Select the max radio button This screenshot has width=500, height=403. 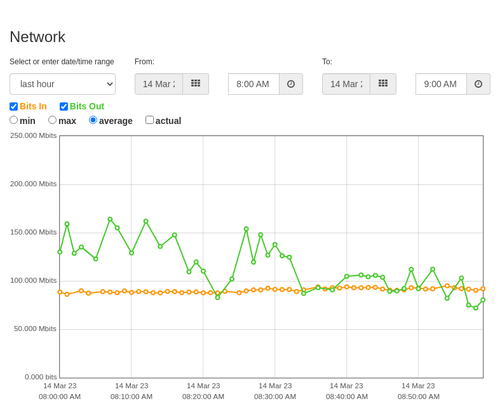coord(52,120)
